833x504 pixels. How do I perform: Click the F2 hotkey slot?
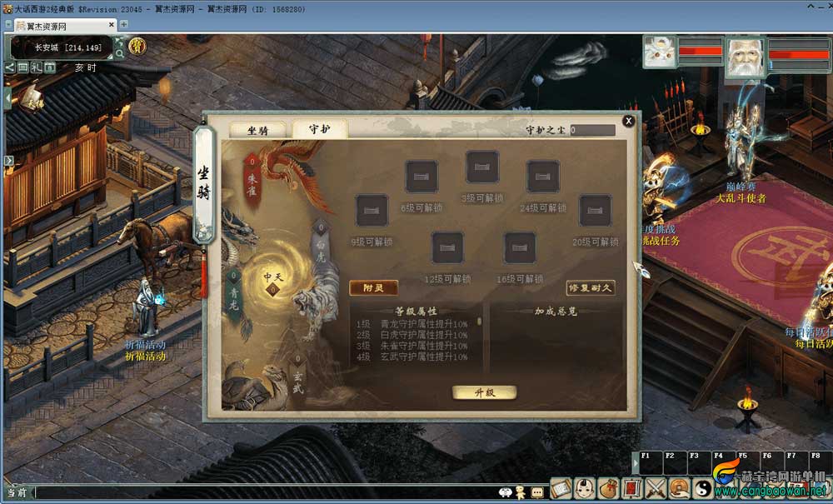(x=676, y=462)
